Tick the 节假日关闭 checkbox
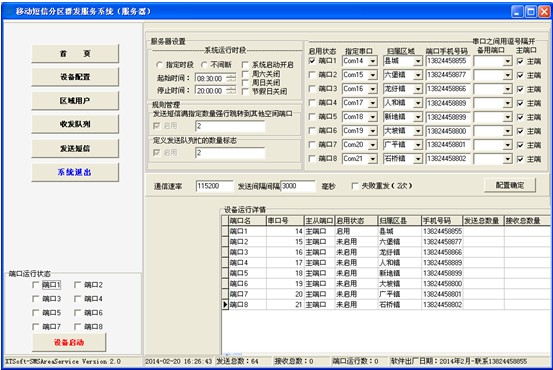Viewport: 553px width, 370px height. pos(245,92)
